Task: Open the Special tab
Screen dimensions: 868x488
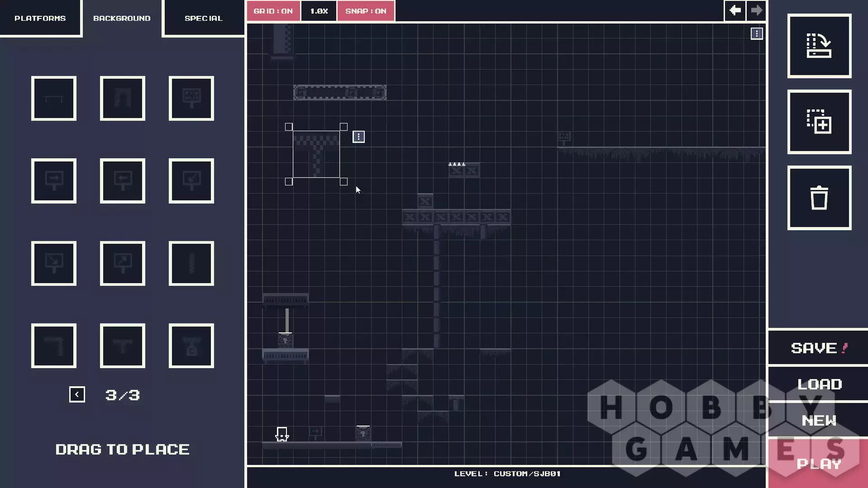Action: tap(204, 18)
